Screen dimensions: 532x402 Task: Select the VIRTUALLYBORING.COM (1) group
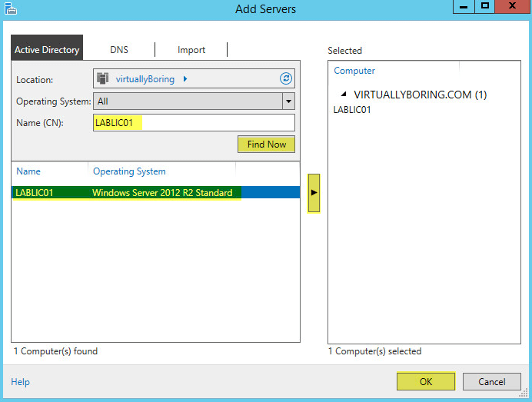pos(421,95)
